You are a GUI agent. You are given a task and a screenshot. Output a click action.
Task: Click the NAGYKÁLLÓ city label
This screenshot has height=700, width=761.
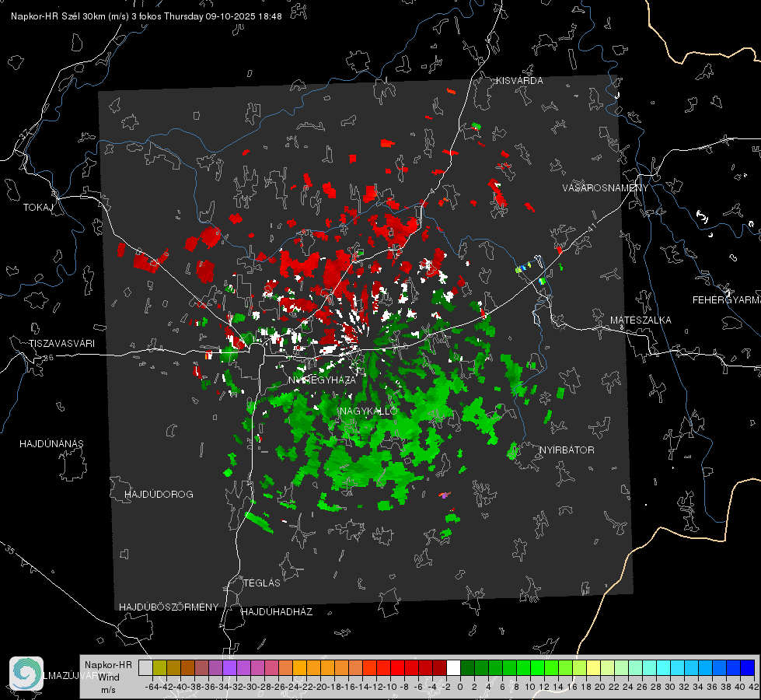[x=369, y=411]
